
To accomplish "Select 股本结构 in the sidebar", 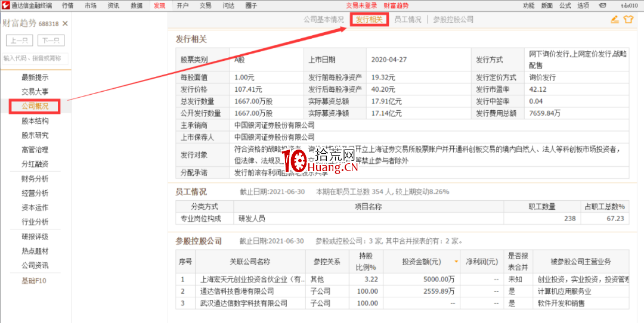I will click(35, 121).
